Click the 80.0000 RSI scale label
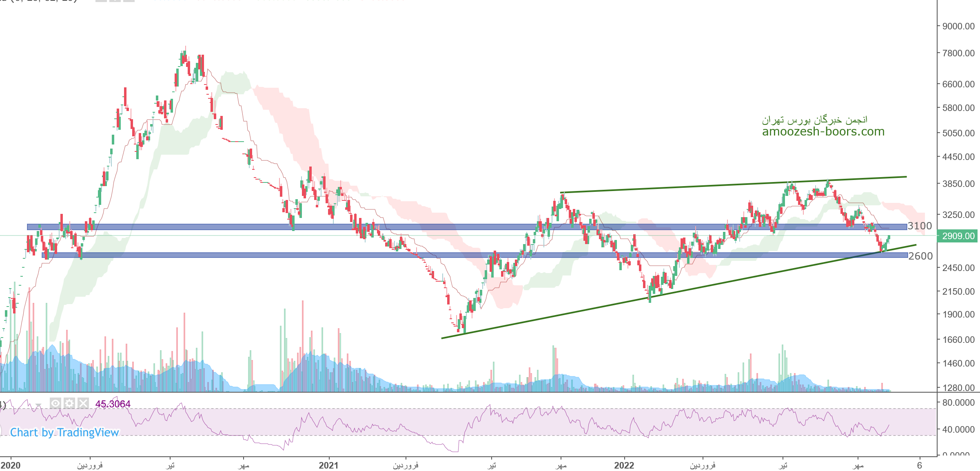This screenshot has height=471, width=980. pyautogui.click(x=958, y=402)
